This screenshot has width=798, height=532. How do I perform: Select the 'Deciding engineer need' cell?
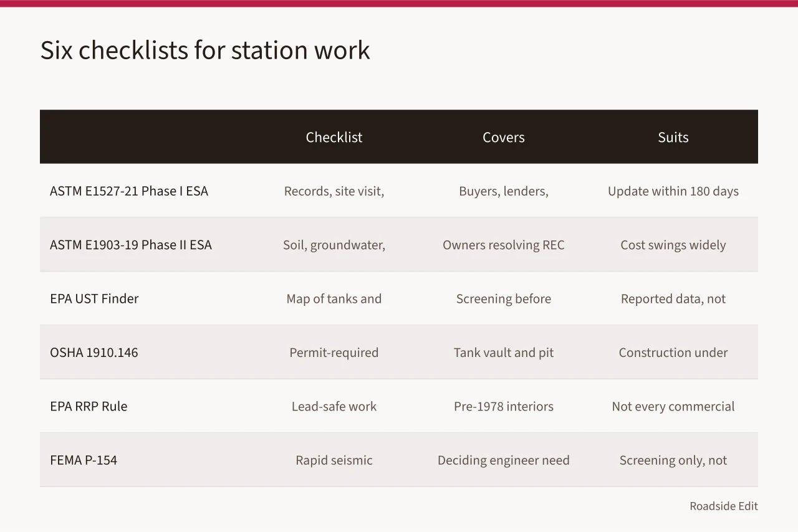tap(504, 460)
